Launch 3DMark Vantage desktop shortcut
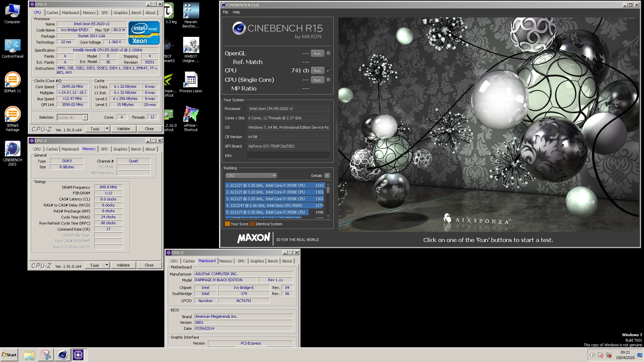 (12, 119)
